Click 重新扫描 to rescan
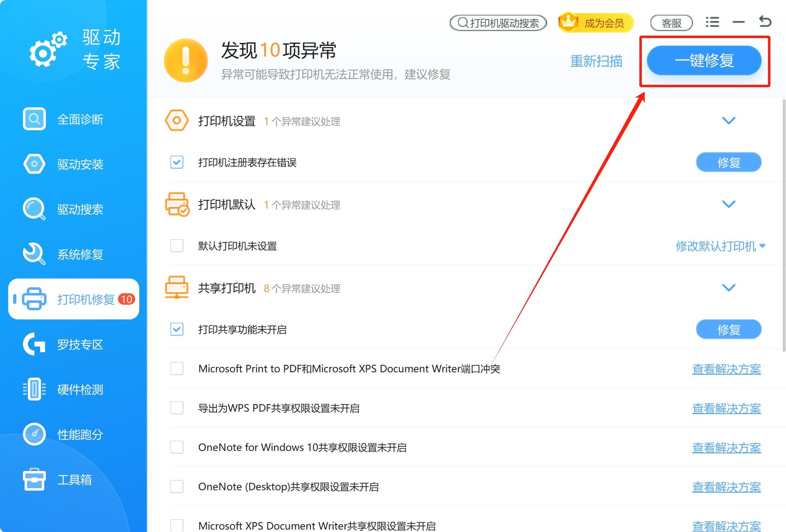 pos(596,61)
